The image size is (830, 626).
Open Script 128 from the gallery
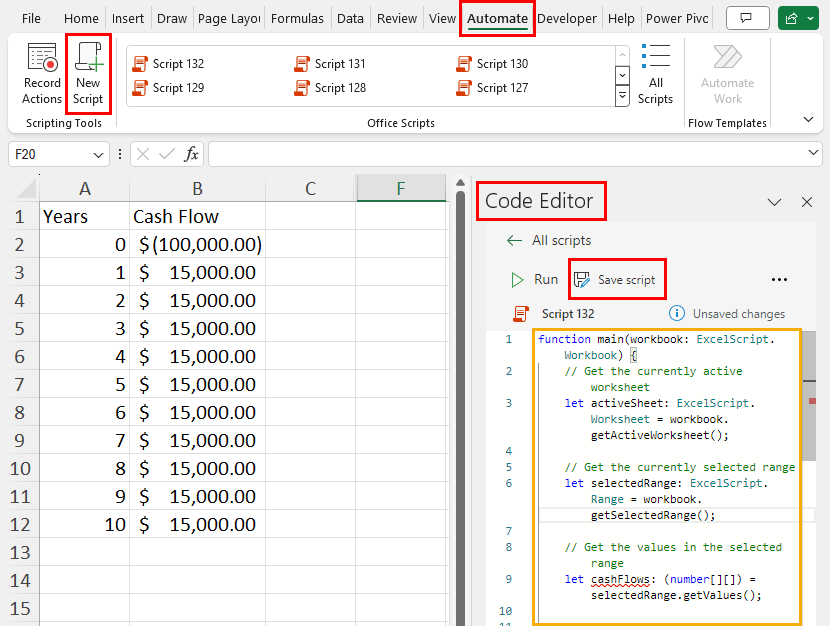(330, 88)
